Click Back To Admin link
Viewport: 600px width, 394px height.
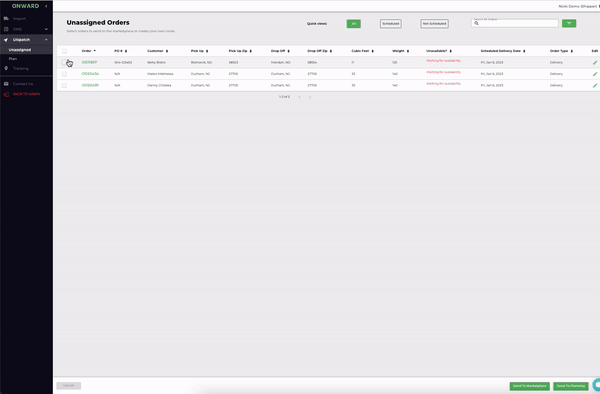pyautogui.click(x=26, y=94)
